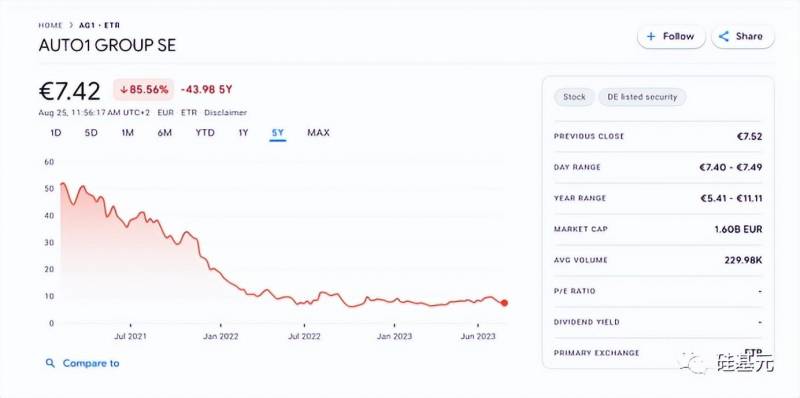Image resolution: width=800 pixels, height=398 pixels.
Task: Select the 5D range tab
Action: click(x=91, y=133)
